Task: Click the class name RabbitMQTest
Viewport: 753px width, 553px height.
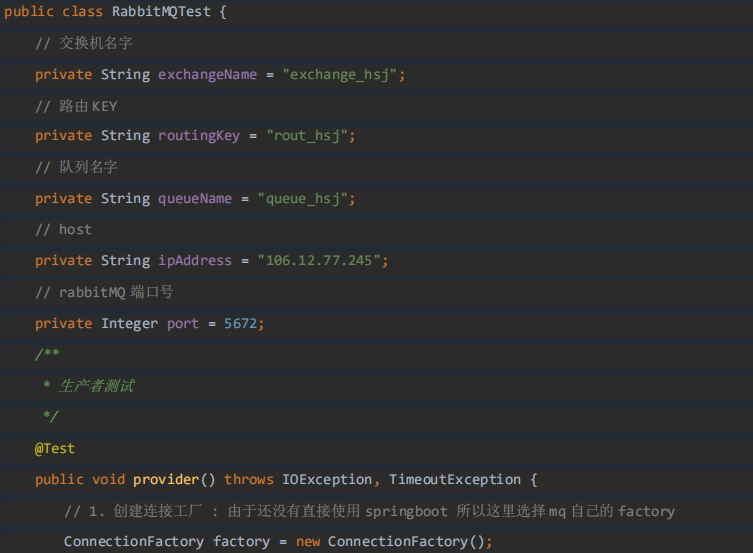Action: point(161,12)
